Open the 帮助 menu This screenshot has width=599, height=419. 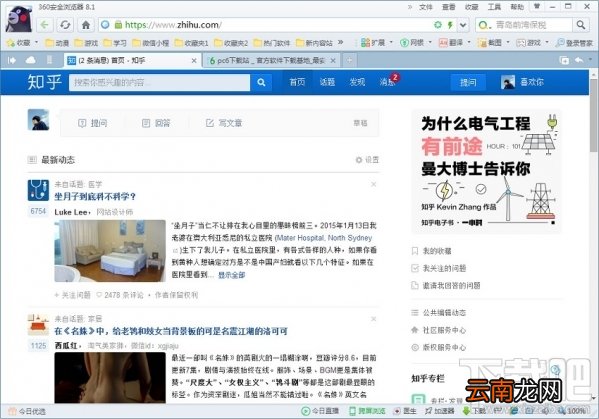click(517, 7)
